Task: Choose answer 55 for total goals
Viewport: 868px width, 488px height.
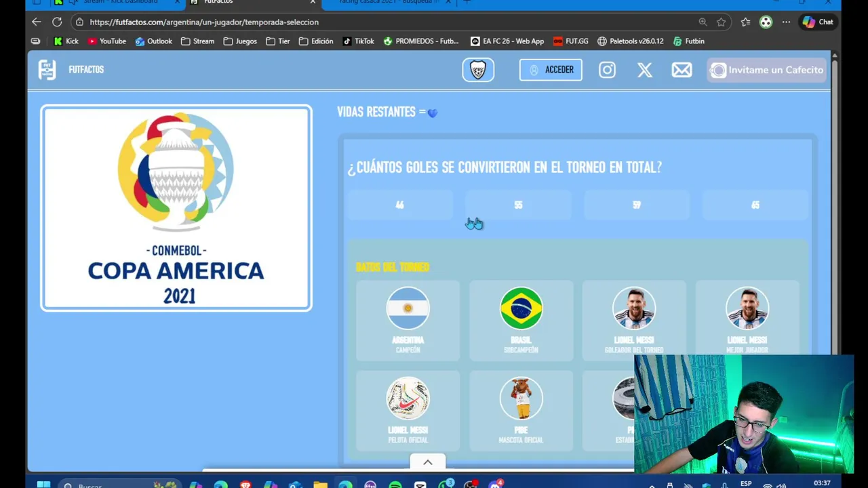Action: pos(518,205)
